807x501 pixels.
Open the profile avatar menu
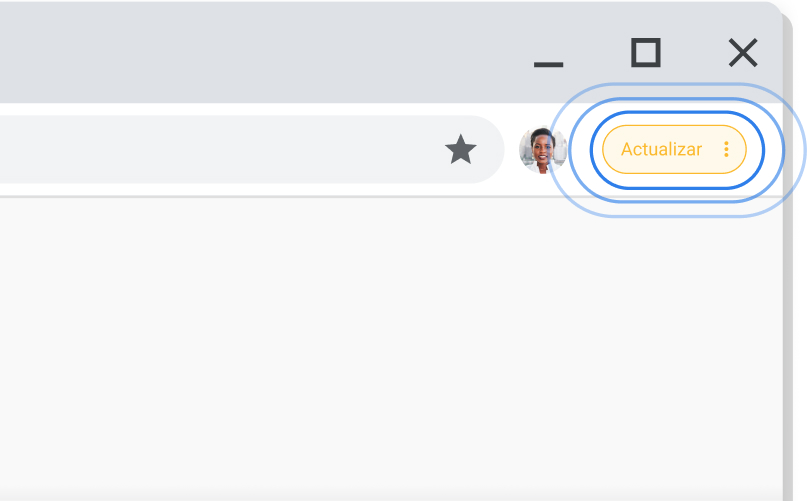click(x=542, y=150)
